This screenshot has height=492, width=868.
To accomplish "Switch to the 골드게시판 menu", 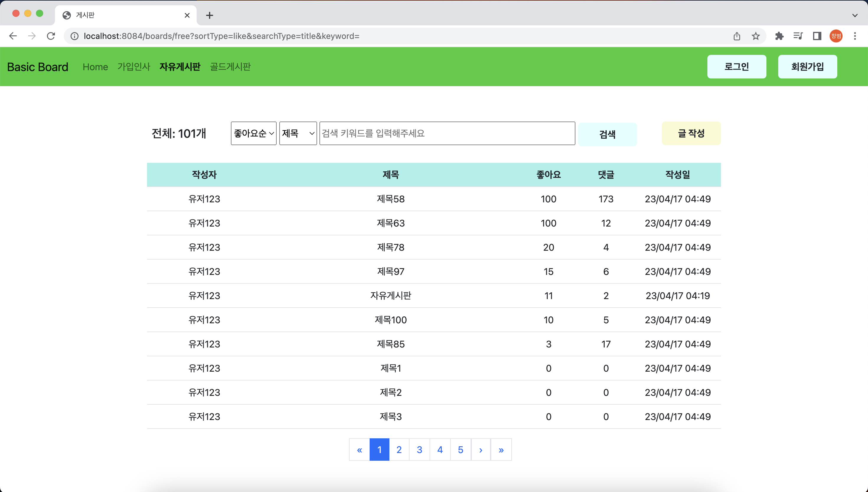I will [x=230, y=67].
